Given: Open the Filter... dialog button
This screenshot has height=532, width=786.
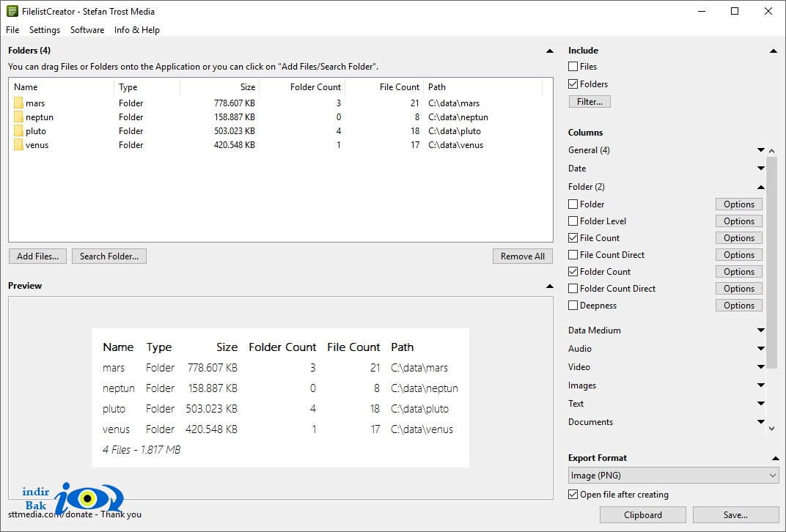Looking at the screenshot, I should click(x=589, y=102).
